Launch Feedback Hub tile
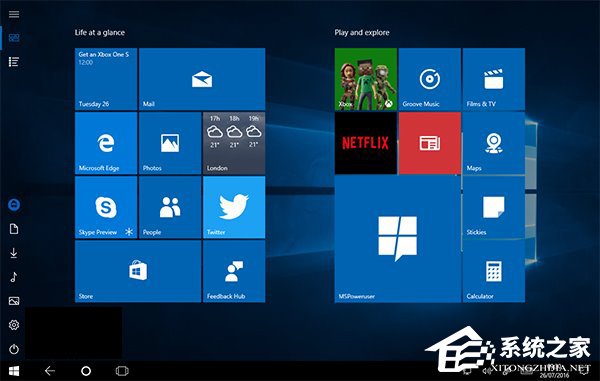Image resolution: width=600 pixels, height=381 pixels. 234,271
